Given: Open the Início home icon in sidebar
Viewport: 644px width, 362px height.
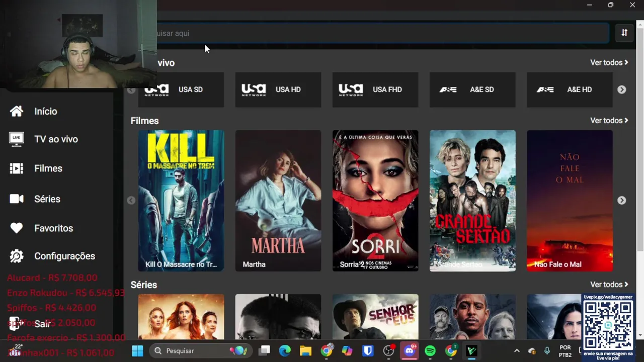Looking at the screenshot, I should point(17,111).
